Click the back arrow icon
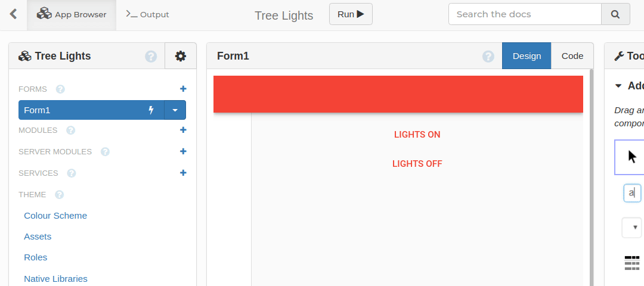 click(13, 14)
